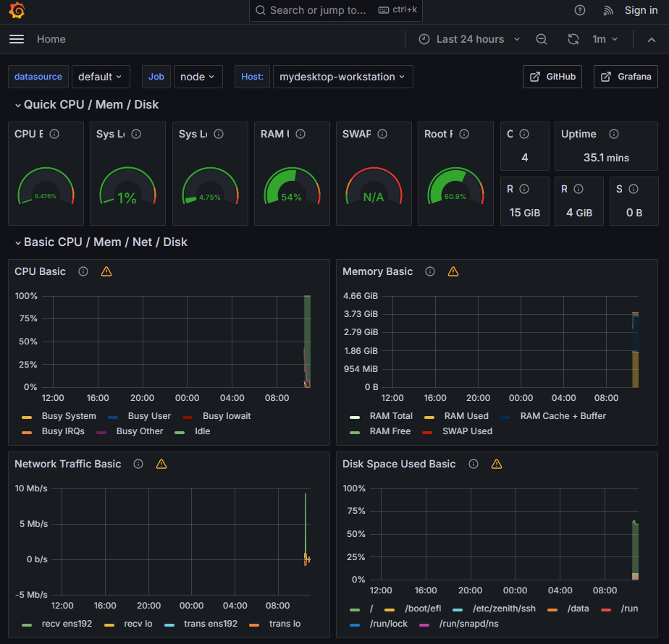Click the GitHub link button
This screenshot has height=644, width=669.
pyautogui.click(x=552, y=77)
